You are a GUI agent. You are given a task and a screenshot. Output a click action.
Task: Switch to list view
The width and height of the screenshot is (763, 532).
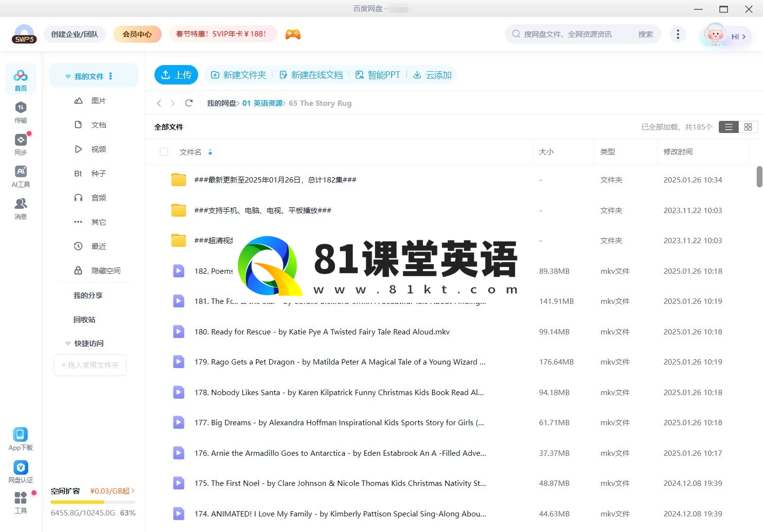[x=729, y=127]
